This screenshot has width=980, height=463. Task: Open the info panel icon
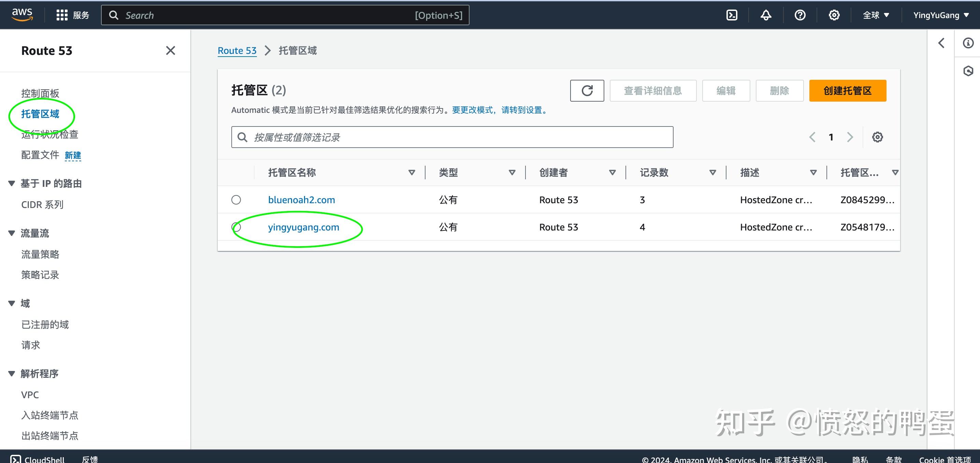968,43
